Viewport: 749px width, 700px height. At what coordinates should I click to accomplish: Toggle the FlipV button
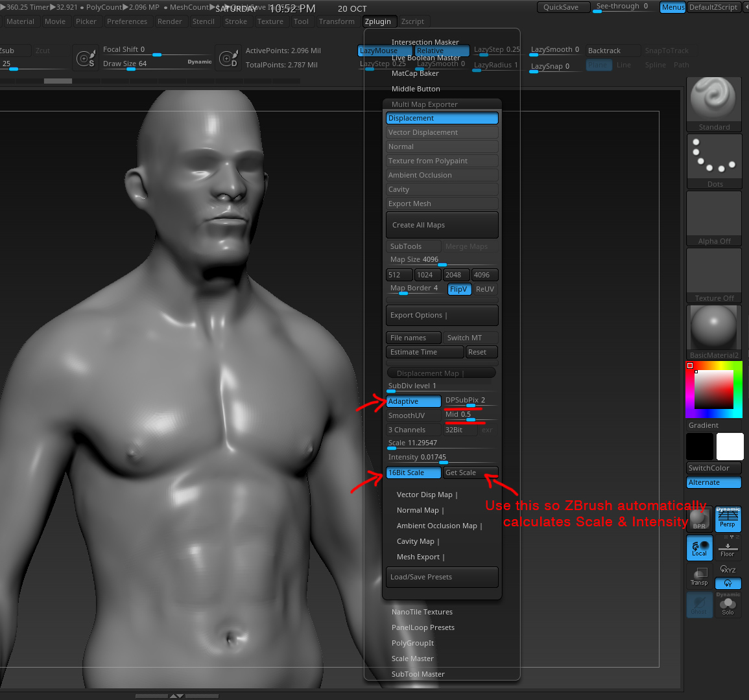click(460, 289)
